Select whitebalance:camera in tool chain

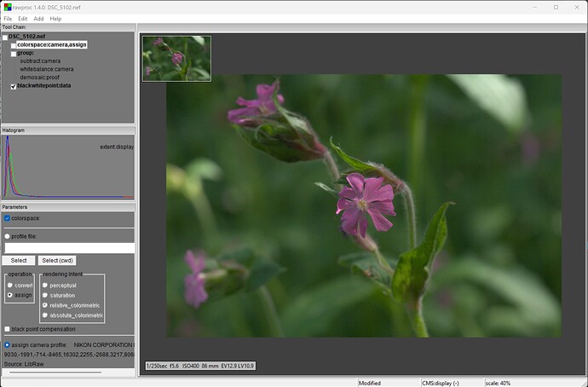[47, 69]
